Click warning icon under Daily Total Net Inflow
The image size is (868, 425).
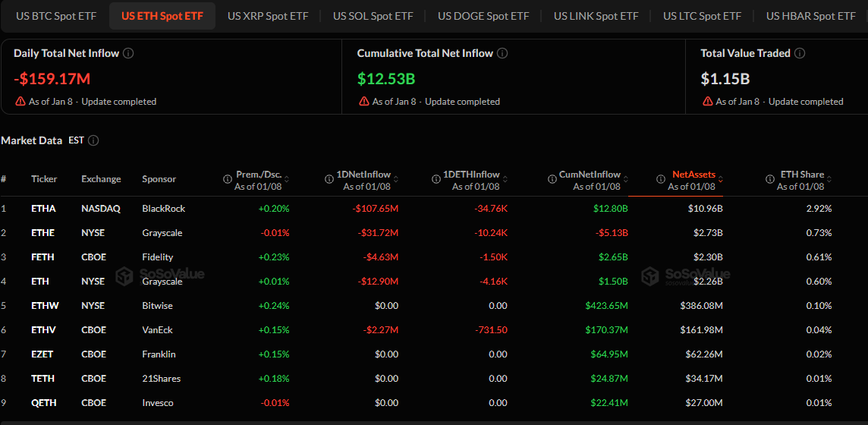pyautogui.click(x=20, y=102)
